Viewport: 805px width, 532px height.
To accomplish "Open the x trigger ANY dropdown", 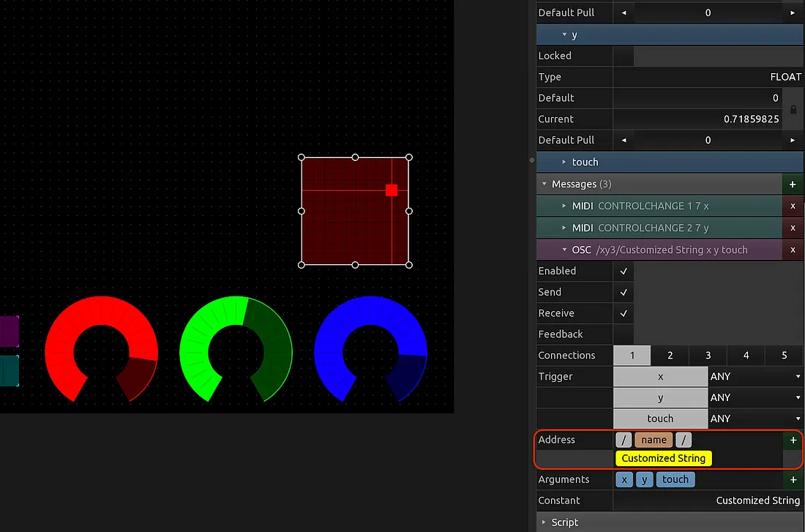I will [755, 376].
